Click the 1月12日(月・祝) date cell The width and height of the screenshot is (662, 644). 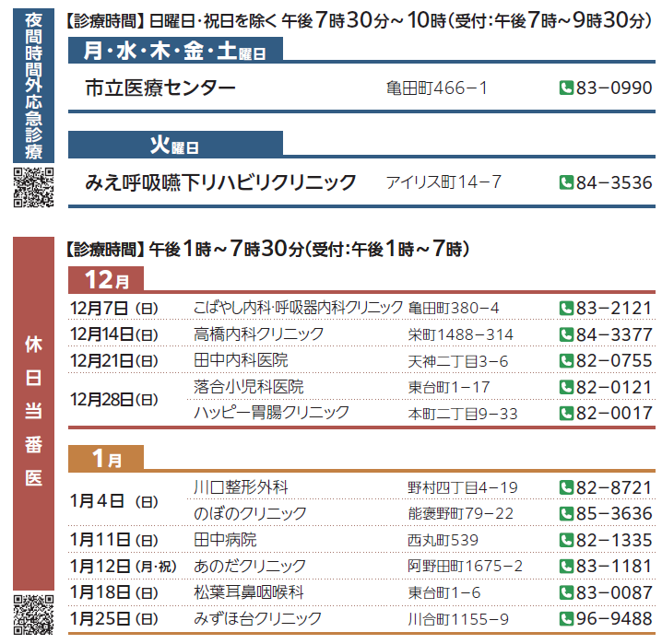pyautogui.click(x=122, y=566)
